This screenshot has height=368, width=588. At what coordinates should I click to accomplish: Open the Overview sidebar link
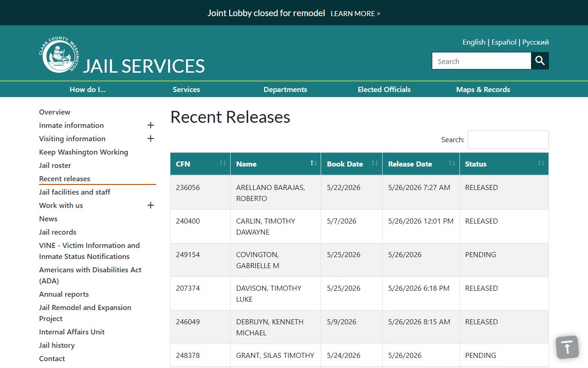pyautogui.click(x=55, y=112)
